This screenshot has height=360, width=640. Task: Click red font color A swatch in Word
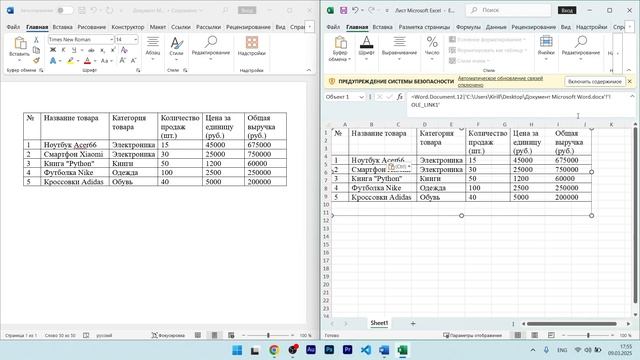87,60
